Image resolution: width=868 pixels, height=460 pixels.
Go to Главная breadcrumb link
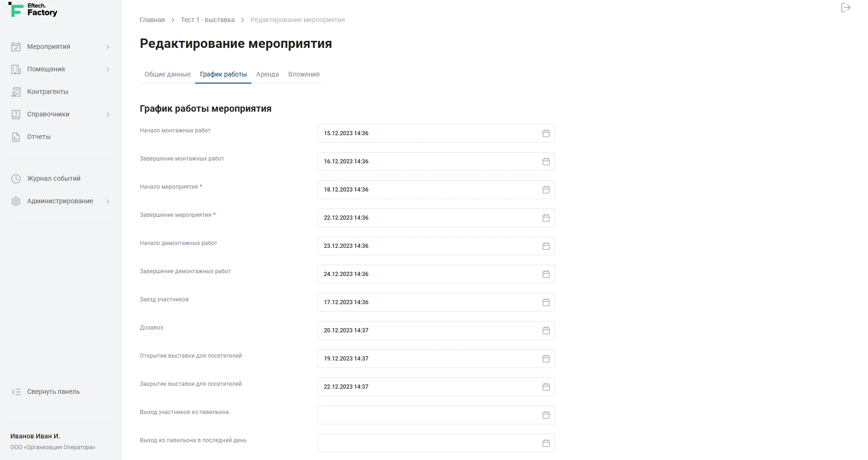coord(152,20)
